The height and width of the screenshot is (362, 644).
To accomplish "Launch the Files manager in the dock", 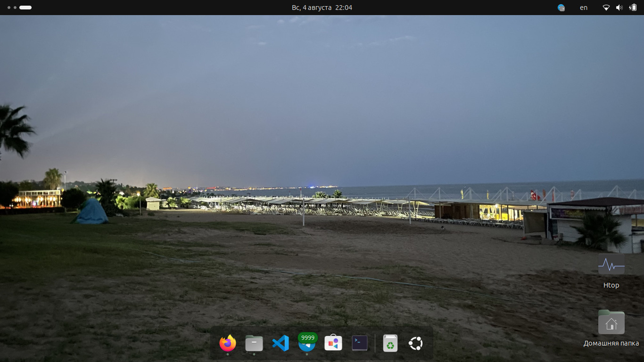I will click(x=254, y=343).
